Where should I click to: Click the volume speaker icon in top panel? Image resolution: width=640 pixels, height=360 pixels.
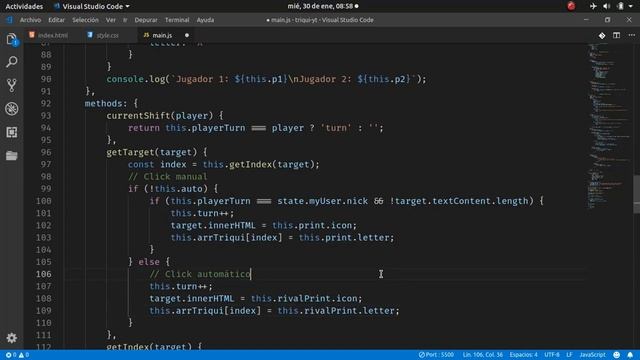pos(607,6)
